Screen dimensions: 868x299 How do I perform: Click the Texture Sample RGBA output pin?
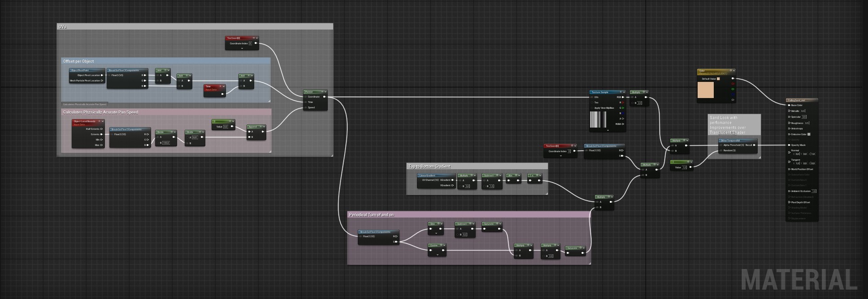[623, 124]
